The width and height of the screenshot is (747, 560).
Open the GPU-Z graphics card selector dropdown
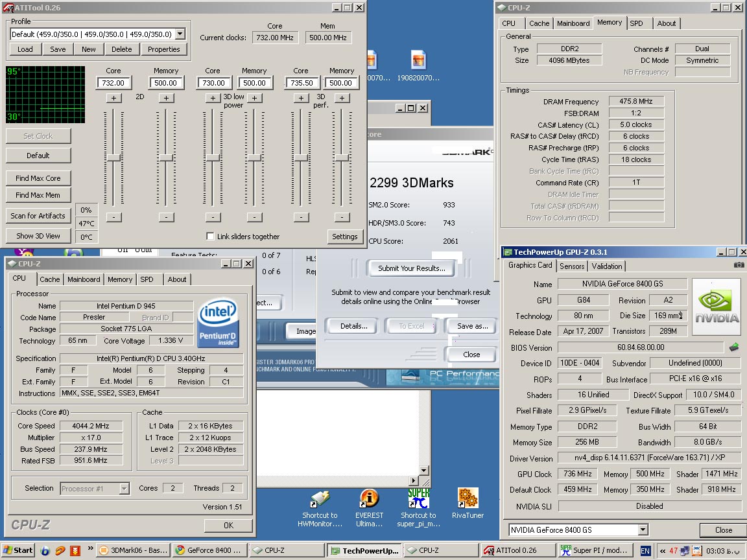[x=643, y=530]
